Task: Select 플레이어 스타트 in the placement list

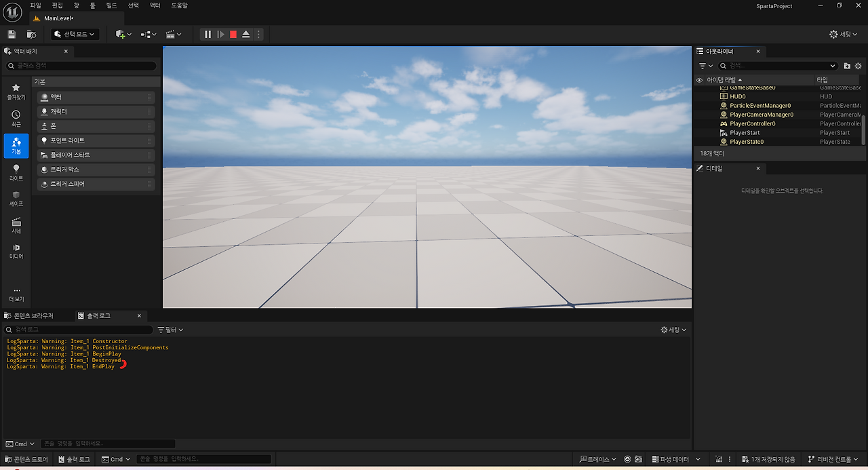Action: tap(96, 155)
